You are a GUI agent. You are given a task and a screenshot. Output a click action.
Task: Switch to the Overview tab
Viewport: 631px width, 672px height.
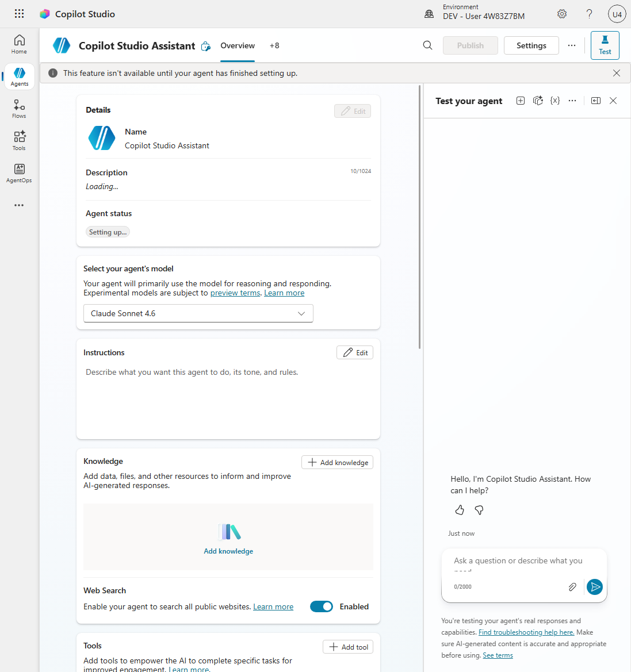pos(238,45)
